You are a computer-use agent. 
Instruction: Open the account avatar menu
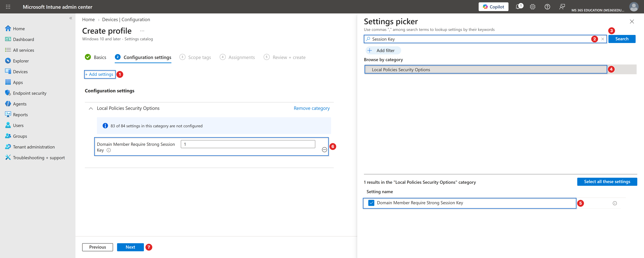coord(634,7)
